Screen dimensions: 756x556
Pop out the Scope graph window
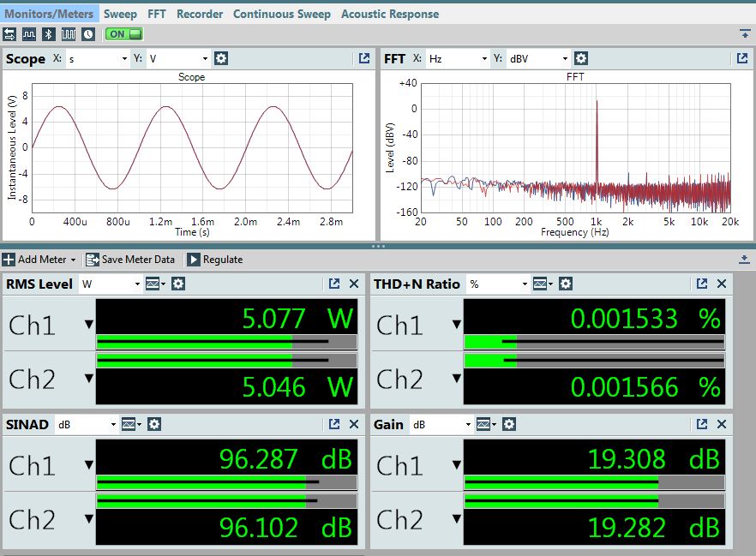point(364,59)
